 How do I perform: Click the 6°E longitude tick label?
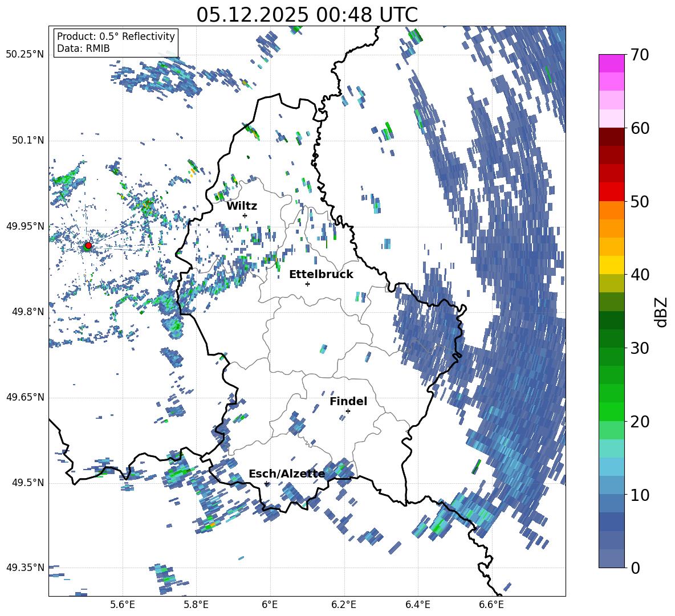tap(270, 605)
